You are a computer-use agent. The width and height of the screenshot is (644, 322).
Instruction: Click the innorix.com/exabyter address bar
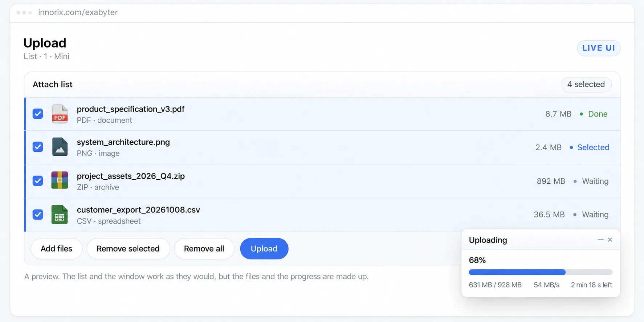[78, 12]
